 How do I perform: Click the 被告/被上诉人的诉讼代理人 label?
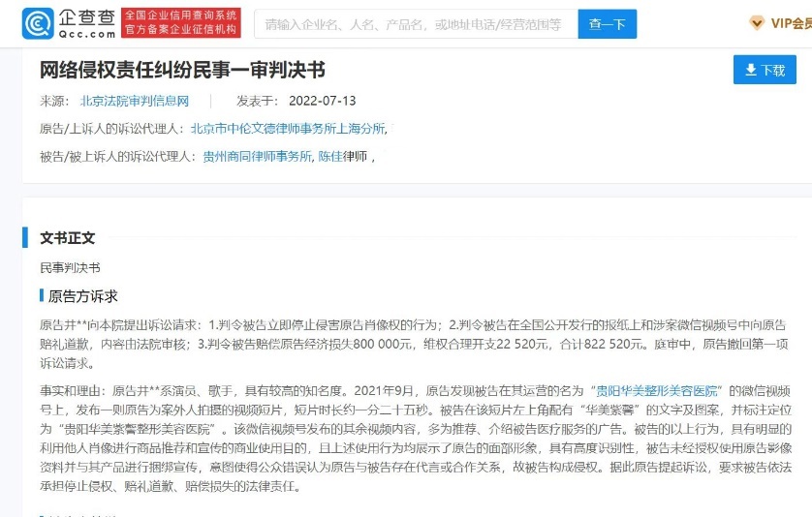[117, 156]
